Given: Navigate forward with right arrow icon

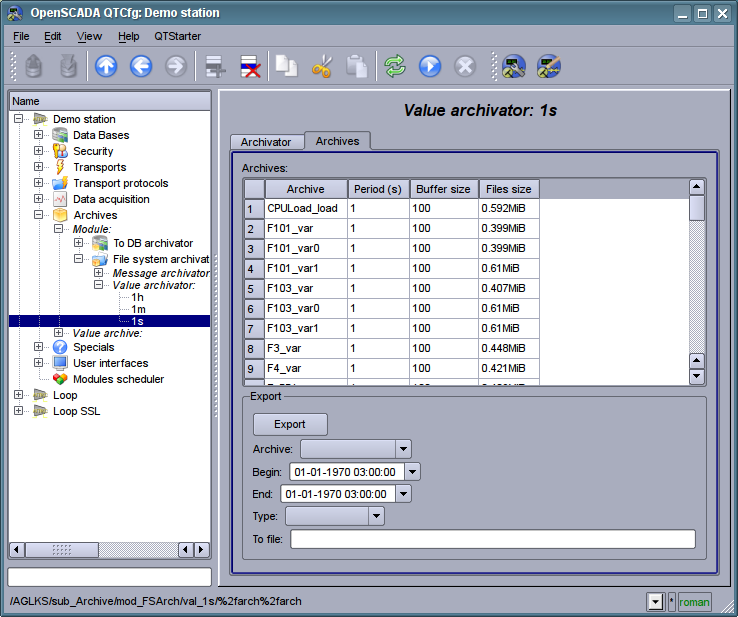Looking at the screenshot, I should pos(176,66).
